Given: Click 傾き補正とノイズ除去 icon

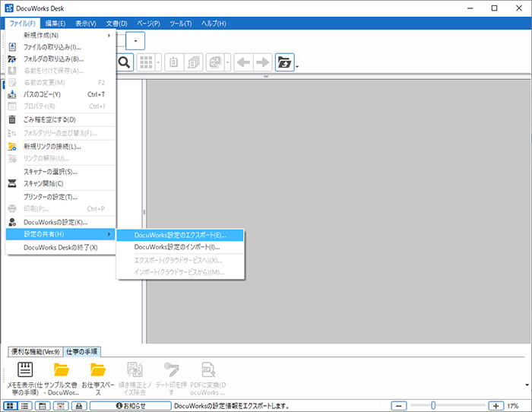Looking at the screenshot, I should click(135, 369).
